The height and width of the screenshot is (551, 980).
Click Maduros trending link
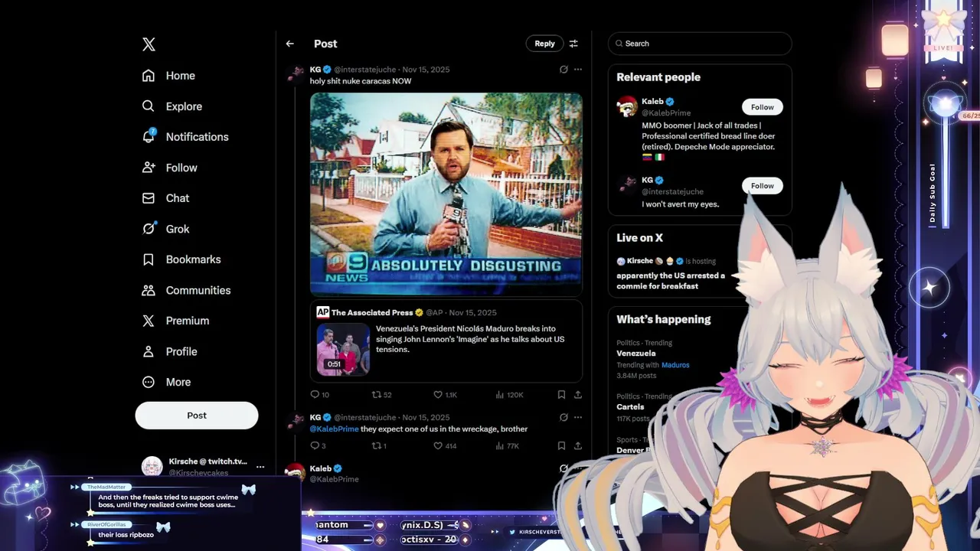click(675, 365)
